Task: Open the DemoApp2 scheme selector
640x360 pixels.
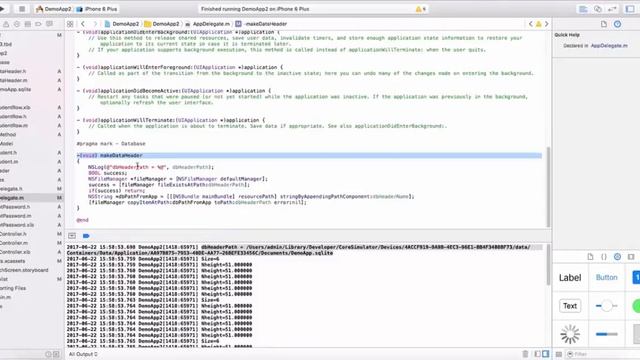Action: (x=53, y=9)
